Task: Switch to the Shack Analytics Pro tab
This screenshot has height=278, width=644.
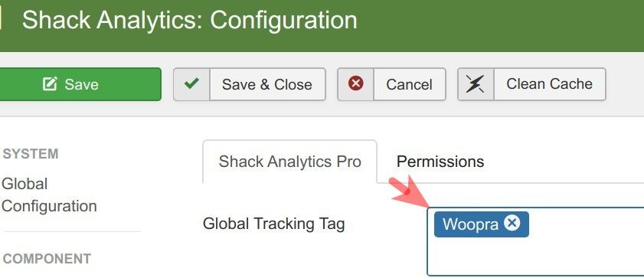Action: [289, 162]
